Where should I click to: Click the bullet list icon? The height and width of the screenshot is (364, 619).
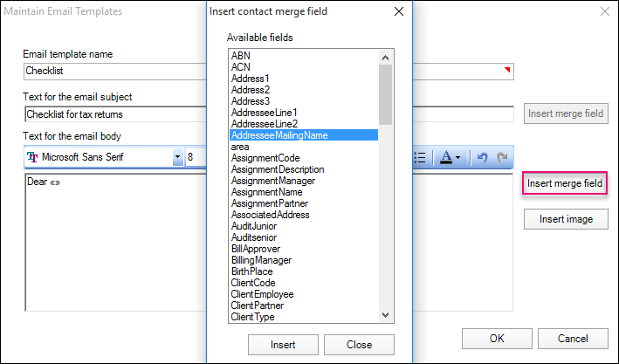pyautogui.click(x=419, y=157)
